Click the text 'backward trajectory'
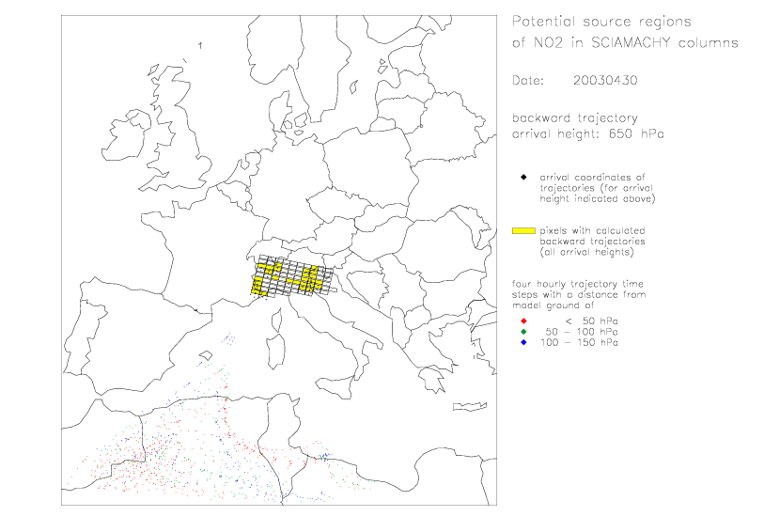This screenshot has width=764, height=532. 575,118
